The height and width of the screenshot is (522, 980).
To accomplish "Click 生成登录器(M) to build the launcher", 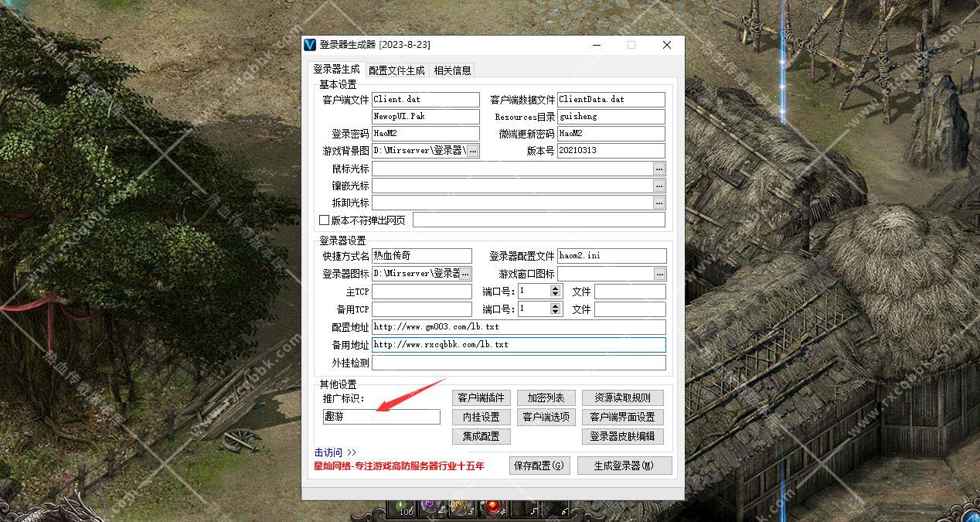I will tap(624, 466).
